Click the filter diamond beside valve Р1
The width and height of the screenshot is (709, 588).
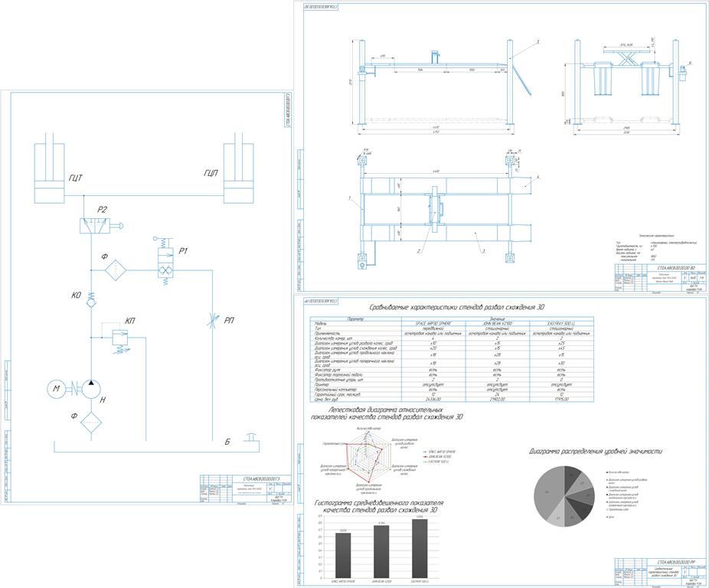[x=116, y=270]
